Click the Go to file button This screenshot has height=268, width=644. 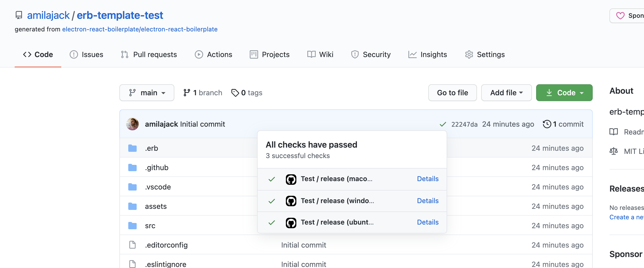(452, 92)
